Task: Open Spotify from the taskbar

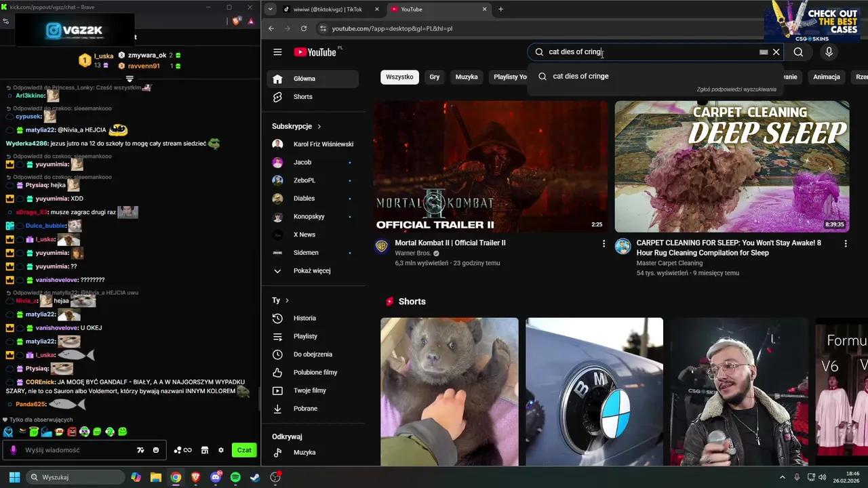Action: (235, 477)
